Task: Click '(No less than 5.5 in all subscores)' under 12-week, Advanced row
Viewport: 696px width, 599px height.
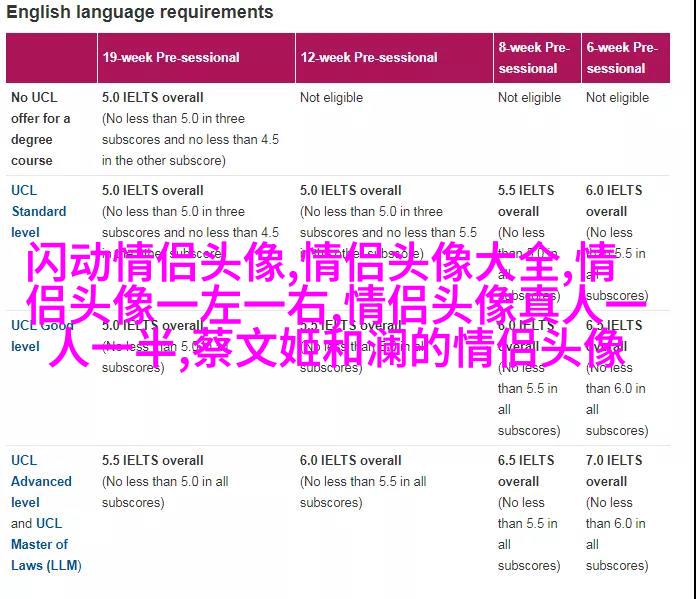Action: tap(363, 492)
